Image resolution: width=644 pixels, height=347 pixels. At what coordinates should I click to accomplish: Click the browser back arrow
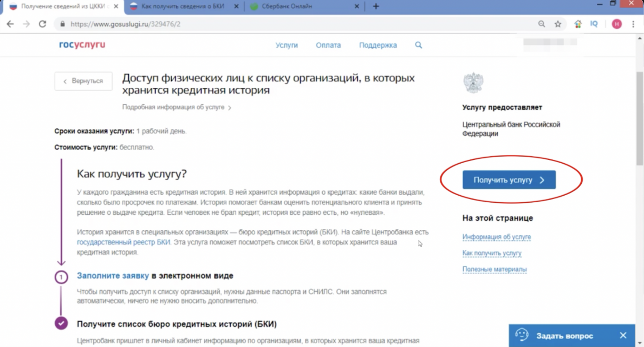pos(10,24)
